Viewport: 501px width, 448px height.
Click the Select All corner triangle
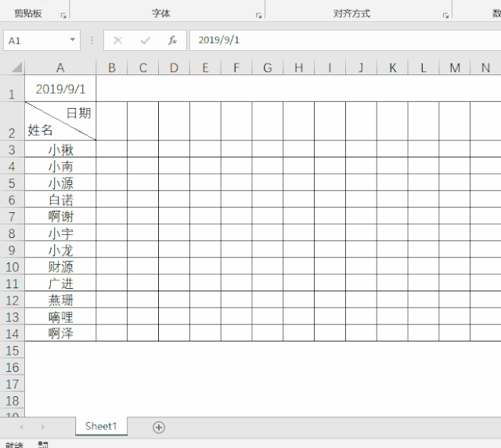16,67
